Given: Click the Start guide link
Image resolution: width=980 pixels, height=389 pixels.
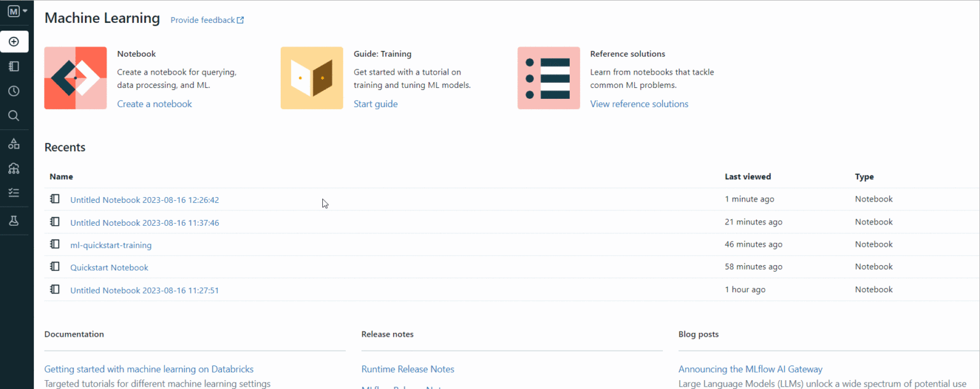Looking at the screenshot, I should click(x=375, y=104).
